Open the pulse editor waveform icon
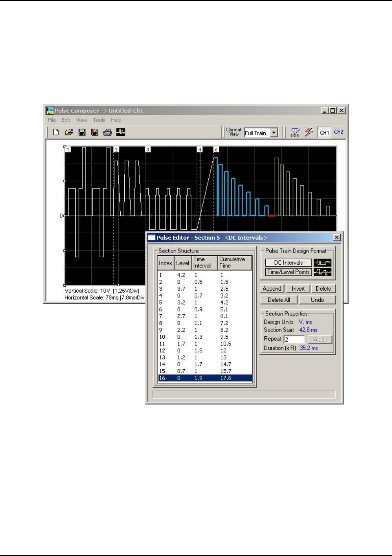The width and height of the screenshot is (392, 556). pyautogui.click(x=121, y=132)
